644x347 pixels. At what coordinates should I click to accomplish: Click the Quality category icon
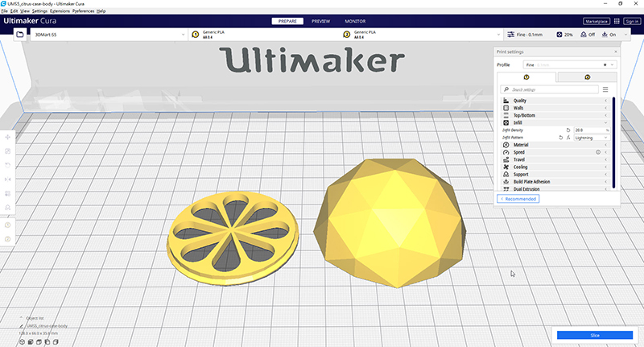[x=506, y=101]
